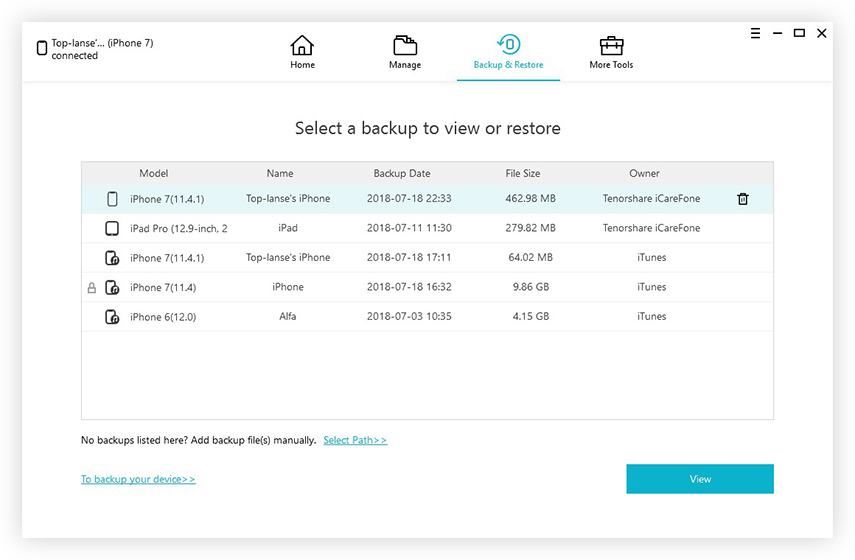Click the View button
Viewport: 855px width, 560px height.
pos(700,479)
